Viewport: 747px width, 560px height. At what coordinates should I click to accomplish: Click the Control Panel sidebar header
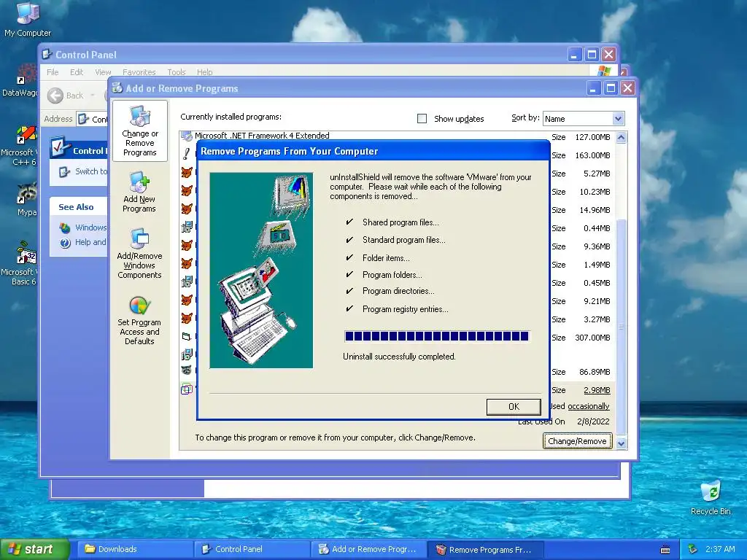click(79, 150)
